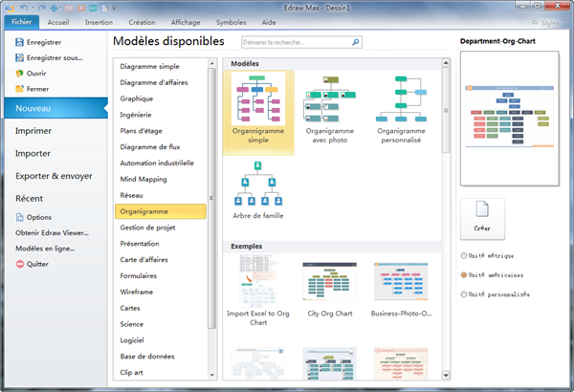574x392 pixels.
Task: Select the Ingénierie category
Action: 161,115
